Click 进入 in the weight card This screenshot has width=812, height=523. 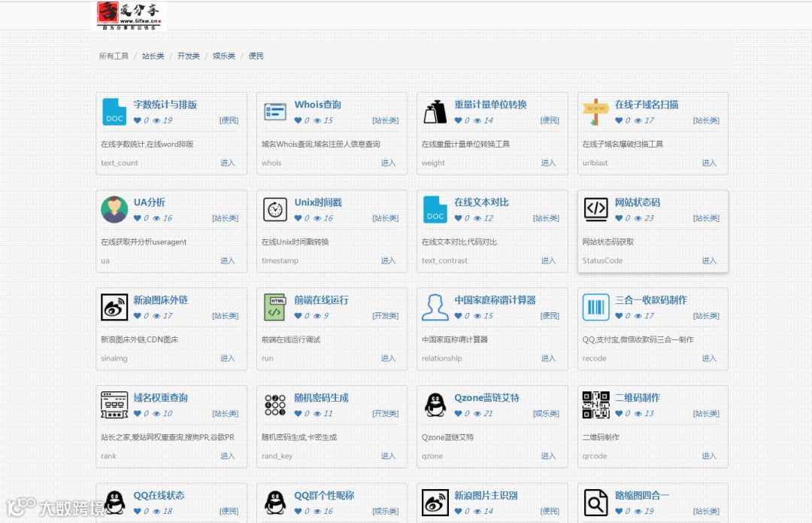pyautogui.click(x=548, y=163)
